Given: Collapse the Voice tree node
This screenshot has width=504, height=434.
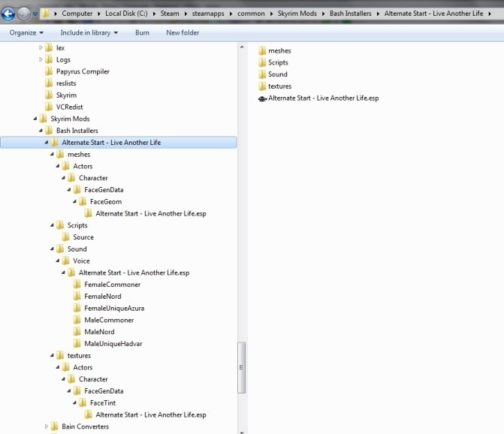Looking at the screenshot, I should click(58, 261).
